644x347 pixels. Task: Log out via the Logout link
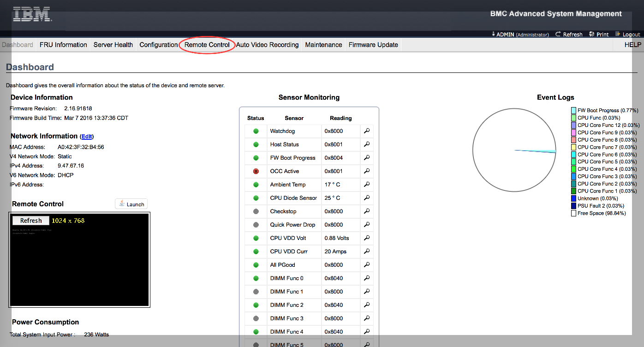click(627, 35)
